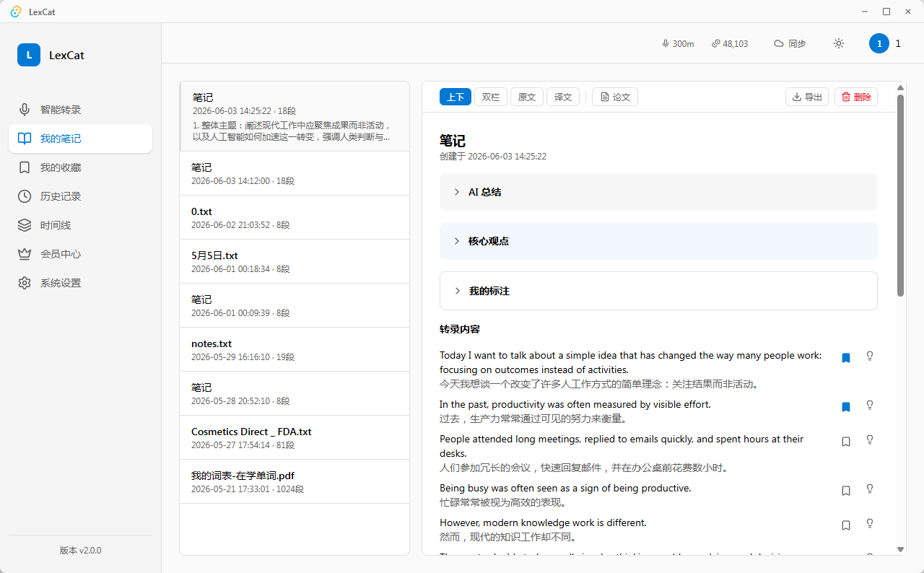Image resolution: width=924 pixels, height=573 pixels.
Task: Switch to 上下 layout view
Action: pos(456,97)
